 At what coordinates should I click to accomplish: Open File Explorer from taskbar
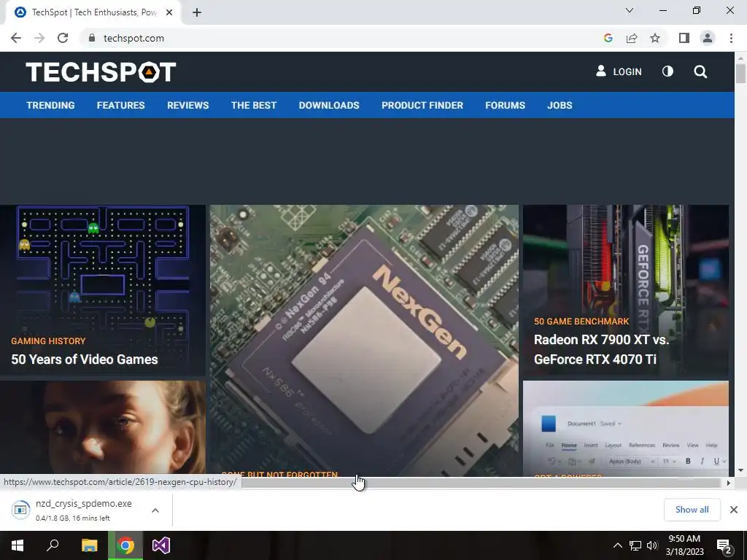pyautogui.click(x=89, y=545)
